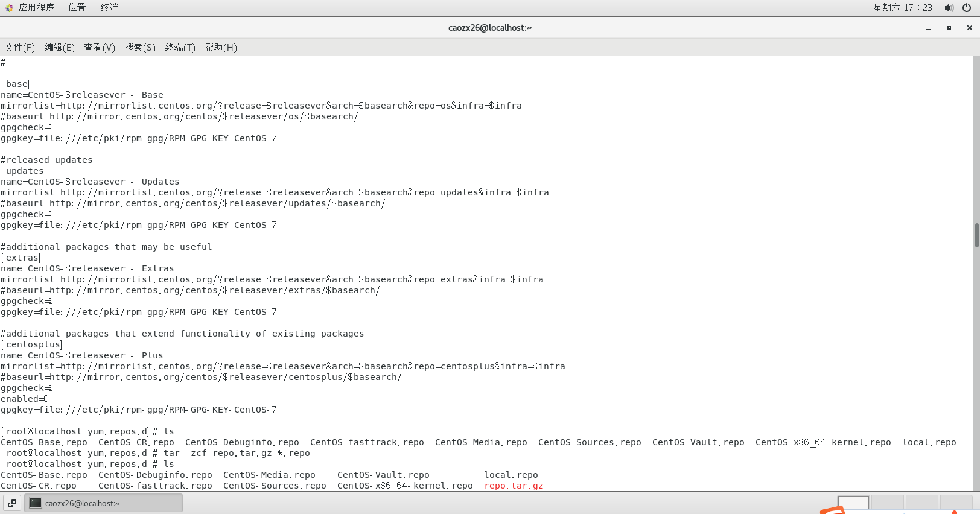This screenshot has height=514, width=980.
Task: Click the mirrorlist line with repo=extras
Action: tap(272, 279)
